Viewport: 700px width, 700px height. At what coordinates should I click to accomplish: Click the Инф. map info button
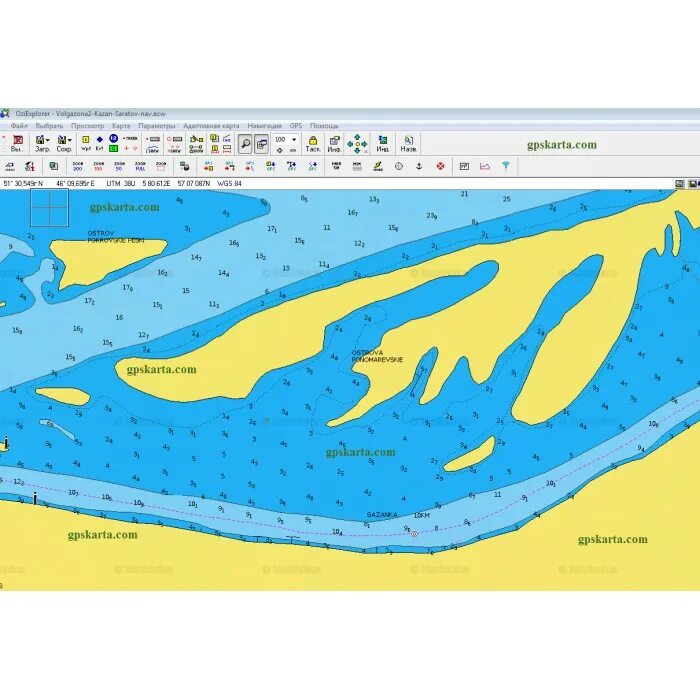(334, 144)
